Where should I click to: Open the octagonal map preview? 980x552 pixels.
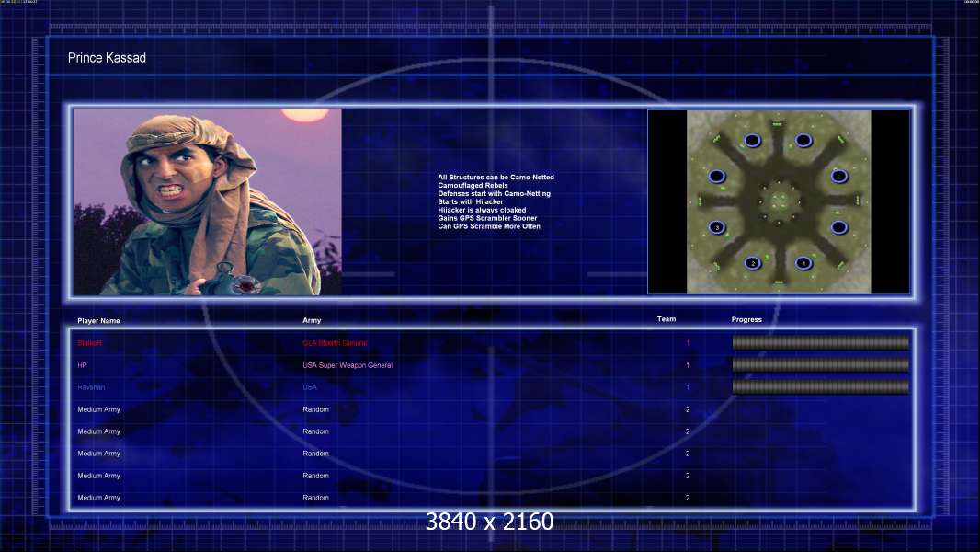tap(779, 201)
